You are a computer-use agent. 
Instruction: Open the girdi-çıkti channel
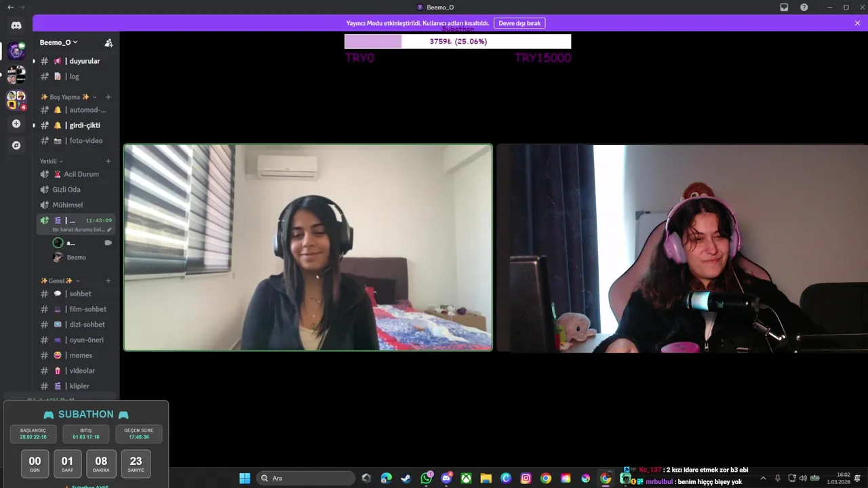[76, 125]
